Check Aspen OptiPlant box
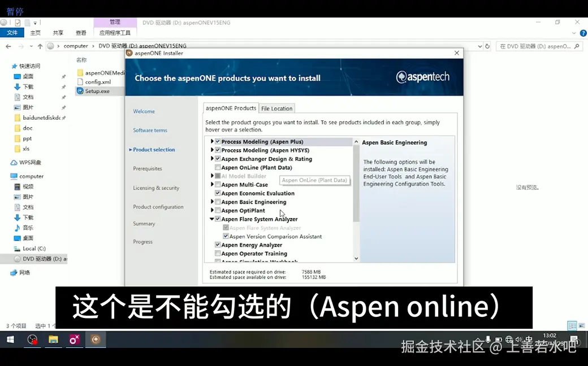 pos(218,211)
